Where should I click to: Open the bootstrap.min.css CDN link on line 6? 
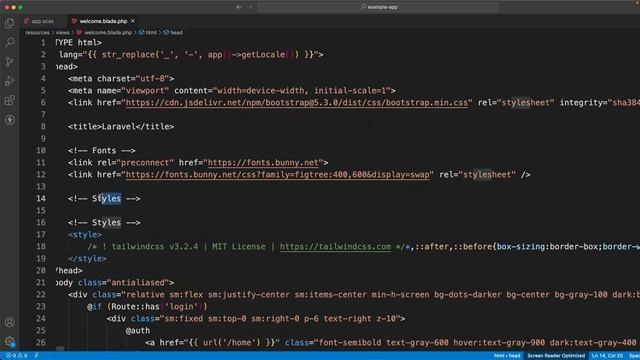(296, 103)
